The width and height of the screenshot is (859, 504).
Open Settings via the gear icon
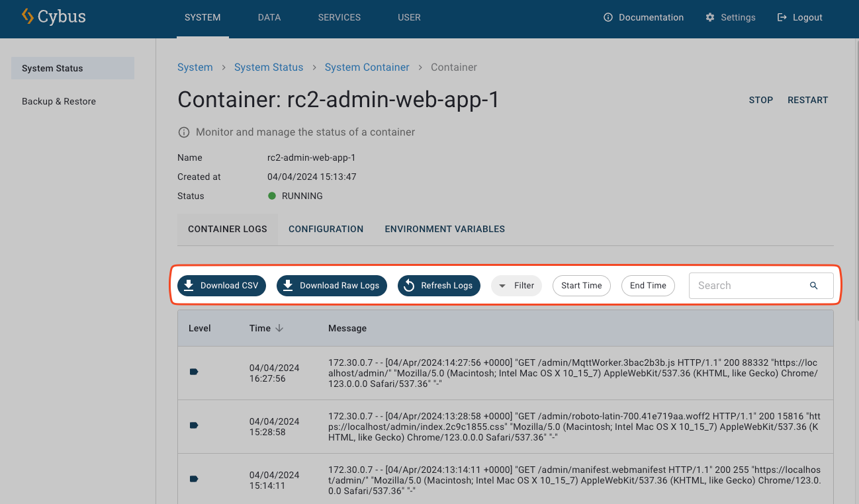[710, 17]
